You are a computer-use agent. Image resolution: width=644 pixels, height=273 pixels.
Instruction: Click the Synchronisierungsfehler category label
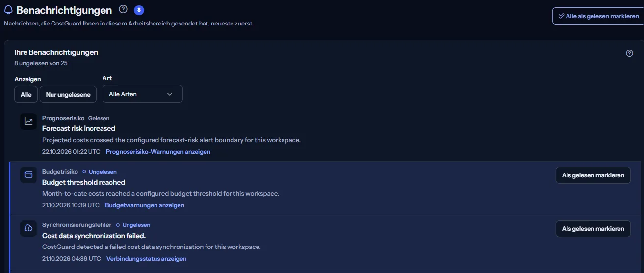coord(77,225)
